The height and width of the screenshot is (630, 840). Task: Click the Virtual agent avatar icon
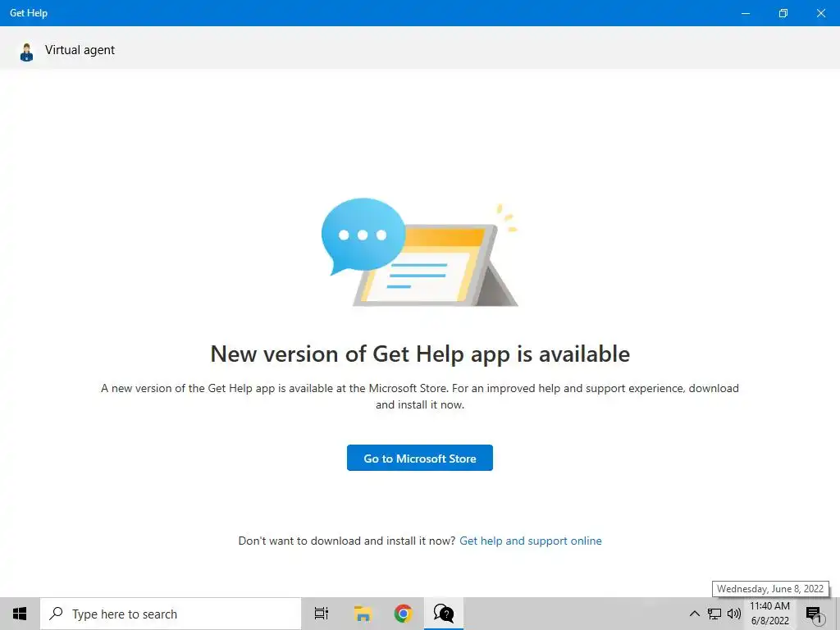(26, 52)
